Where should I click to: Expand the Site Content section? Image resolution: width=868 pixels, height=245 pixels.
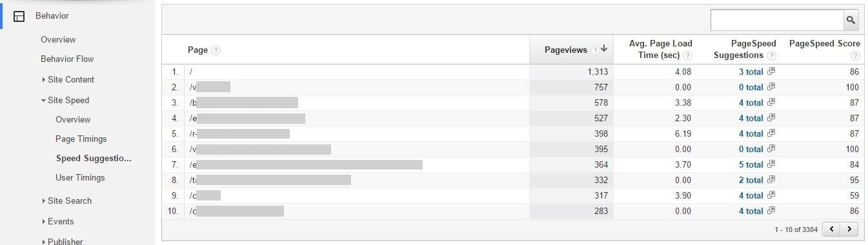click(x=68, y=79)
